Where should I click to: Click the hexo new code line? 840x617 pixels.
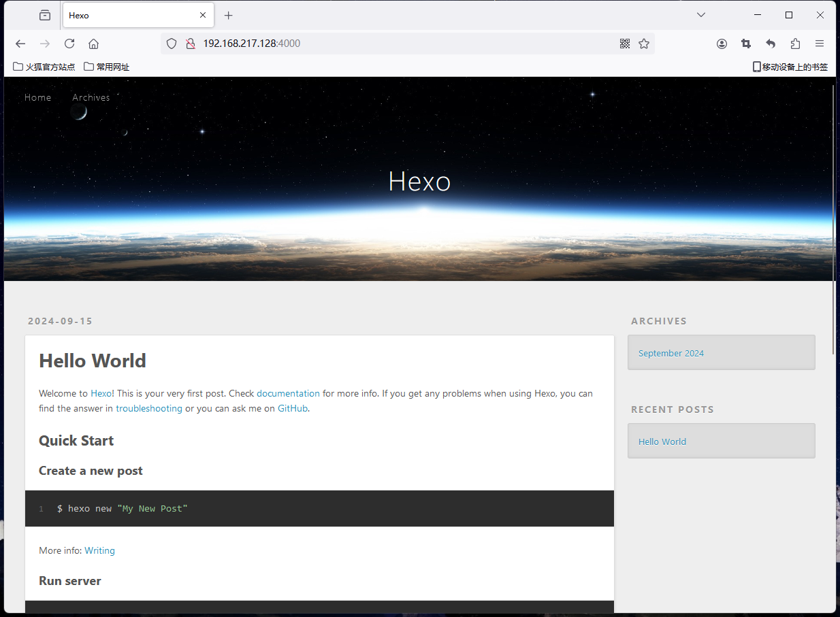tap(122, 509)
